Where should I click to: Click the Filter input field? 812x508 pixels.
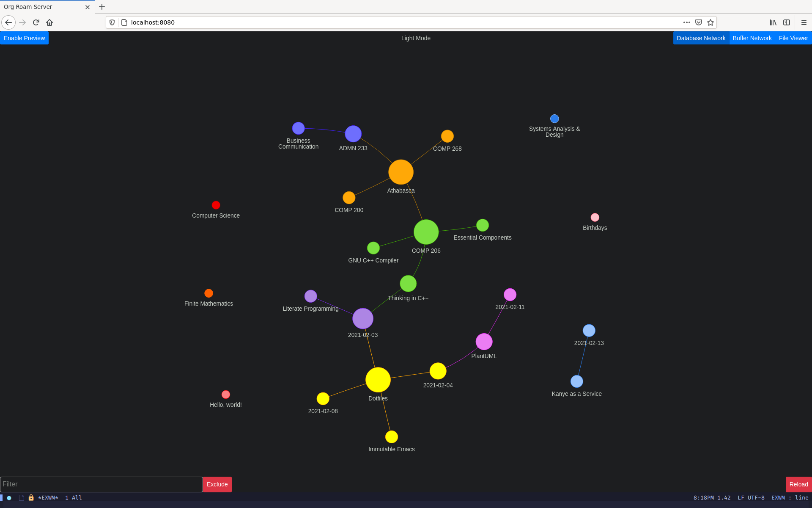click(x=101, y=484)
